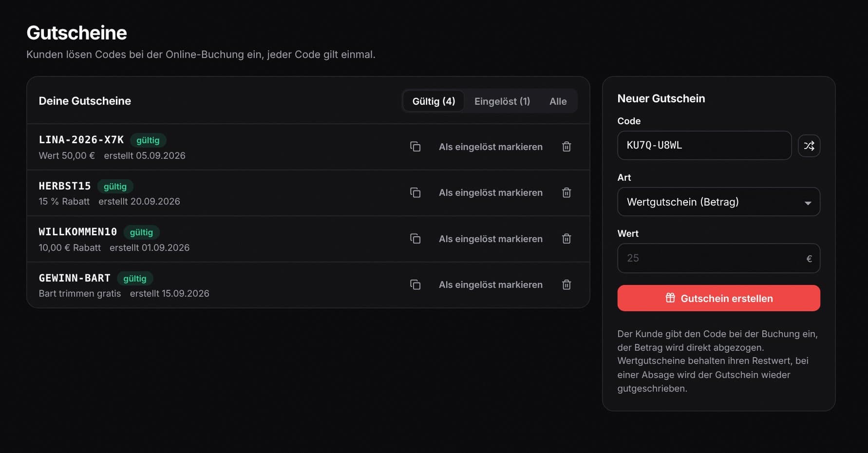Mark WILLKOMMEN10 as eingelöst
This screenshot has height=453, width=868.
(491, 239)
